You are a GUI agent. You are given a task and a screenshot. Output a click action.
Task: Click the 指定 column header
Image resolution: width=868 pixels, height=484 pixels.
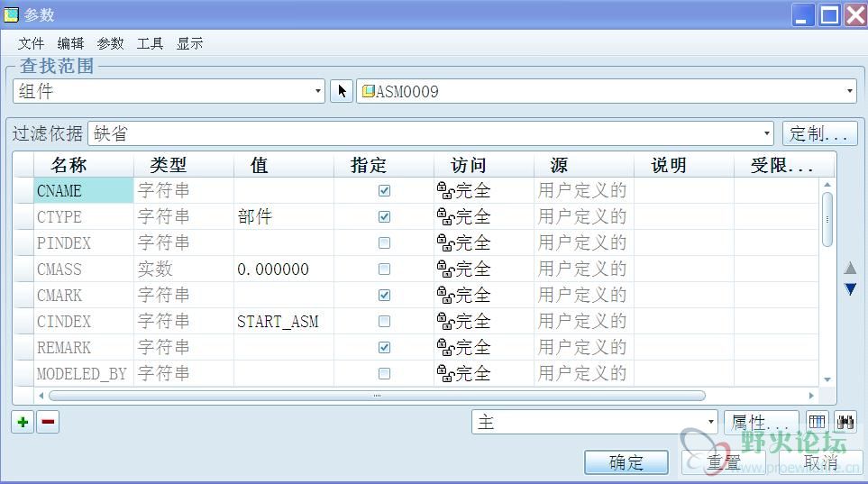pos(384,165)
